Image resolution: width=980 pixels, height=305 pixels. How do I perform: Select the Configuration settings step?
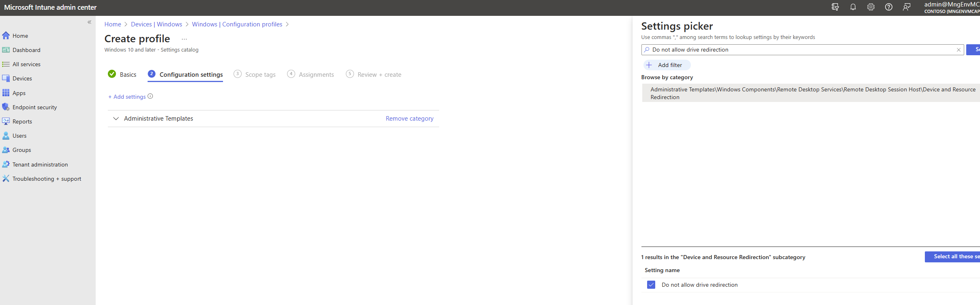click(185, 74)
